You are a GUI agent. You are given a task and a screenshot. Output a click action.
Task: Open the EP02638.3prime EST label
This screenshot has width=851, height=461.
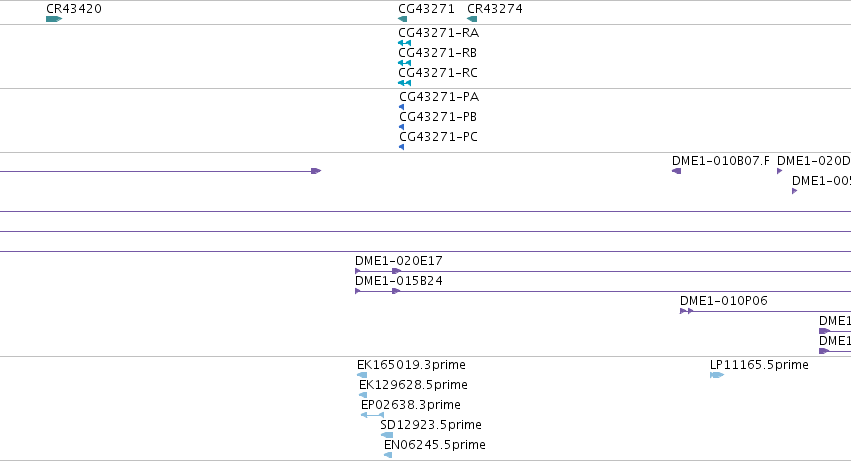[411, 405]
